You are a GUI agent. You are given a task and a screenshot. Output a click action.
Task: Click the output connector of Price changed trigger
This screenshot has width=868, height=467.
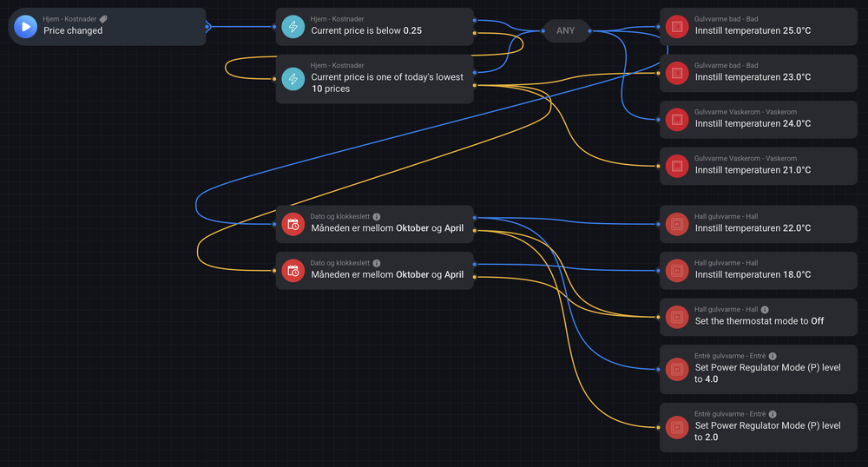click(207, 27)
